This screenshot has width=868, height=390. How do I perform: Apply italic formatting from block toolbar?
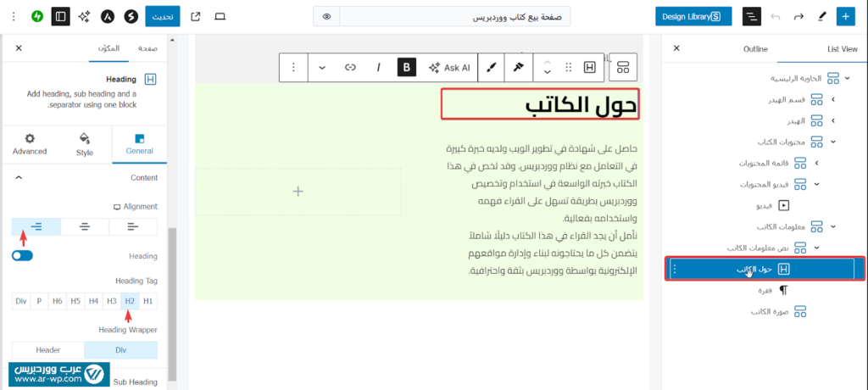click(378, 67)
